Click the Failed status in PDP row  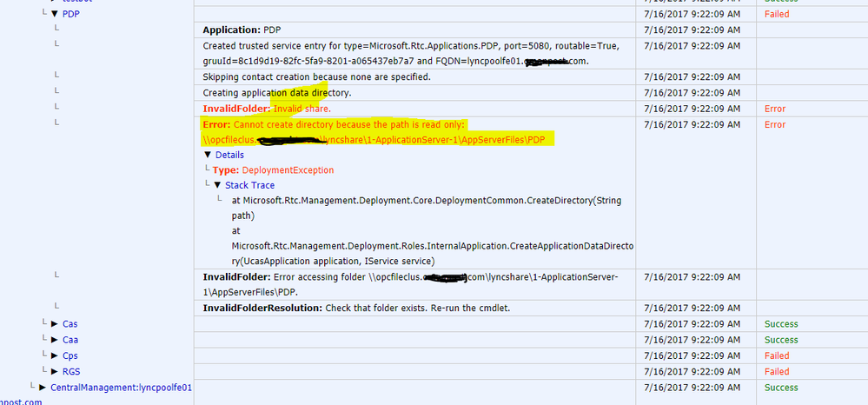(777, 14)
